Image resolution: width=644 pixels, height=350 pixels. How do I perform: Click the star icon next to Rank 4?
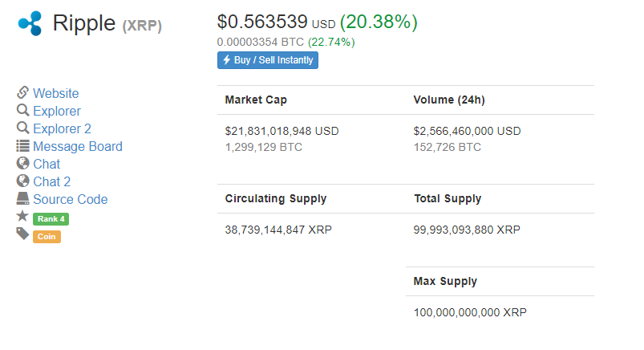coord(22,216)
